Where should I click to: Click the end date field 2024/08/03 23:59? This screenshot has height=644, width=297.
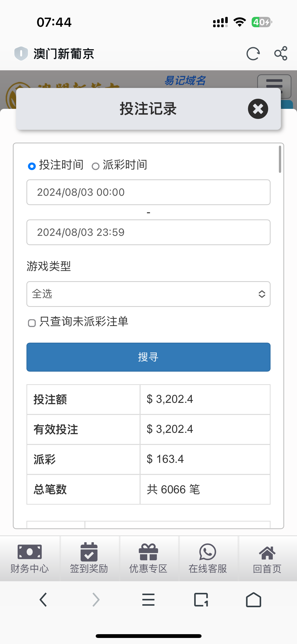pos(148,232)
